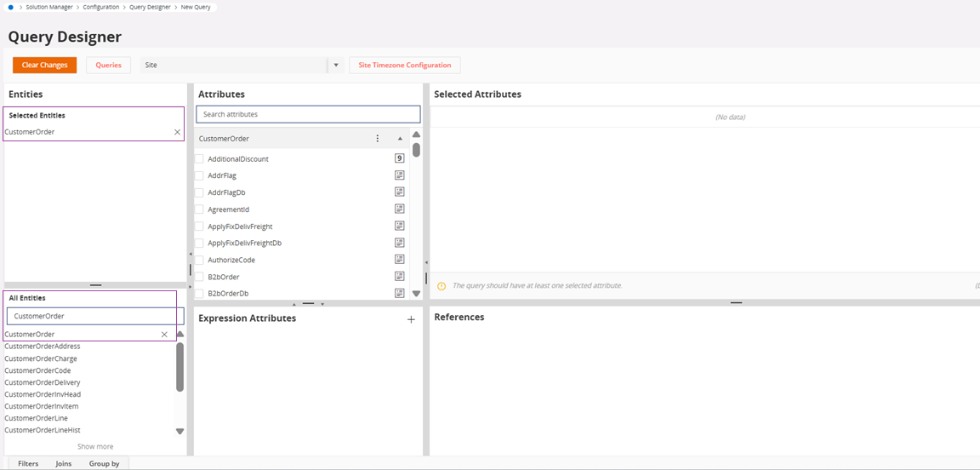Enable the AgreementId attribute checkbox

coord(199,209)
